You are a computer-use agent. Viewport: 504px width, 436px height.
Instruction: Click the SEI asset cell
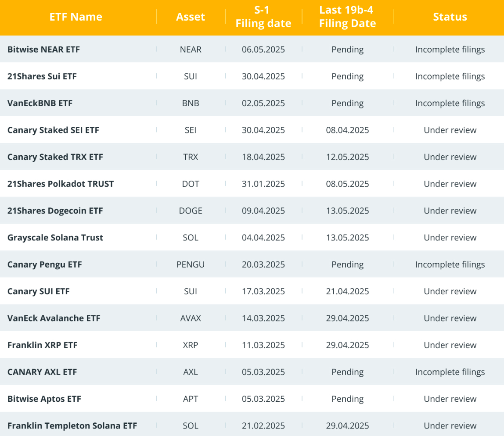pyautogui.click(x=191, y=130)
